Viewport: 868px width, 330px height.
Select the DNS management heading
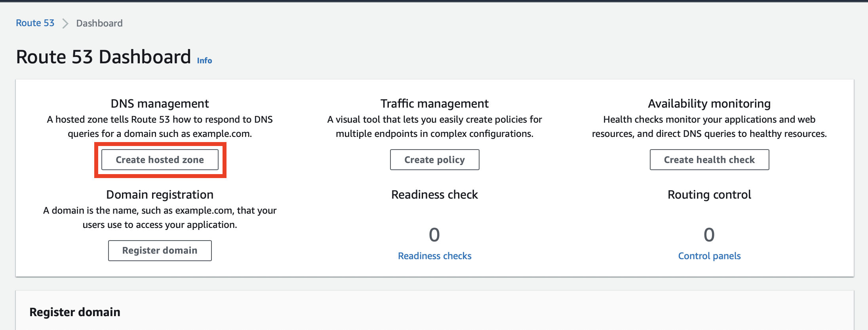[x=160, y=104]
